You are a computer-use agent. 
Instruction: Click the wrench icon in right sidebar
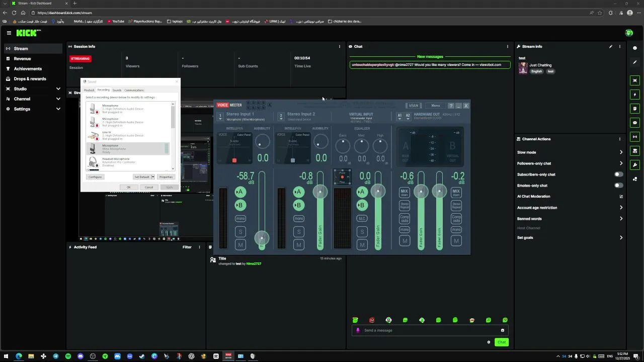pyautogui.click(x=635, y=165)
